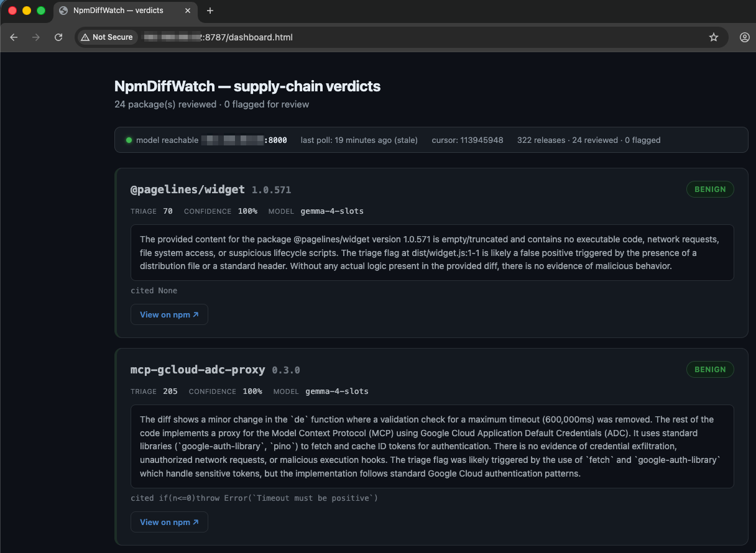Click the Not Secure site info chip
This screenshot has height=553, width=756.
click(107, 37)
